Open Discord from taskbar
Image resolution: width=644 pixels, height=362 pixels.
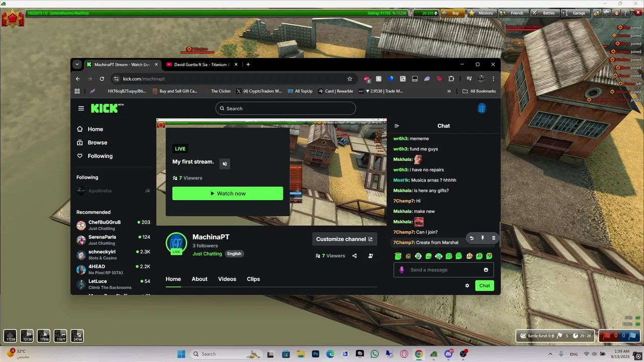[x=448, y=354]
